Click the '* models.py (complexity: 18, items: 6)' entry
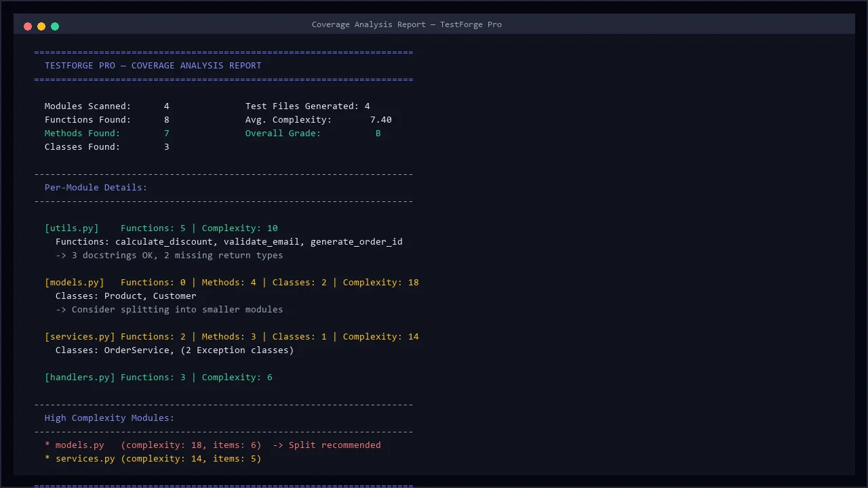 click(153, 445)
